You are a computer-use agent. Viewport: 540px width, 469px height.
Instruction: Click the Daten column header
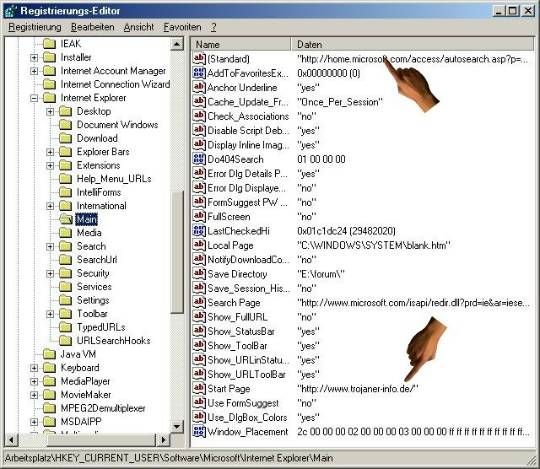pyautogui.click(x=413, y=44)
